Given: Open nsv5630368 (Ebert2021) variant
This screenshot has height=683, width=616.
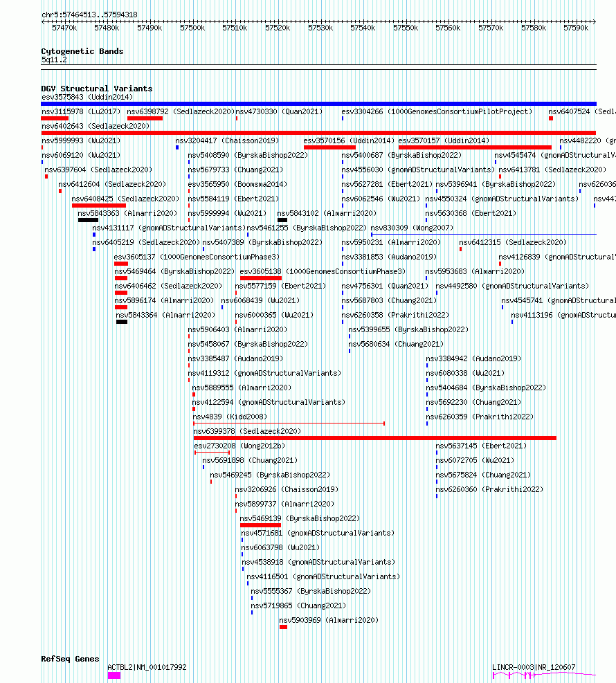Looking at the screenshot, I should tap(471, 213).
